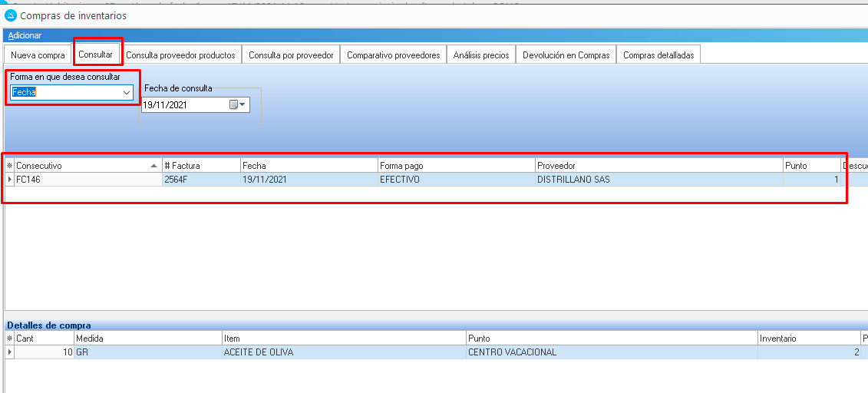868x393 pixels.
Task: Open the calendar picker for Fecha de consulta
Action: (x=238, y=105)
